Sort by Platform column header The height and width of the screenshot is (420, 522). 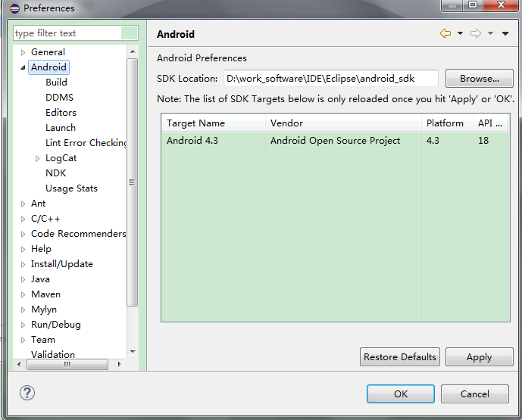[x=447, y=123]
